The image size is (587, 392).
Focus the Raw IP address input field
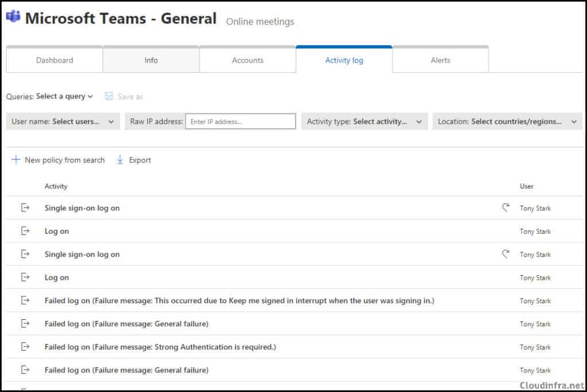click(240, 121)
